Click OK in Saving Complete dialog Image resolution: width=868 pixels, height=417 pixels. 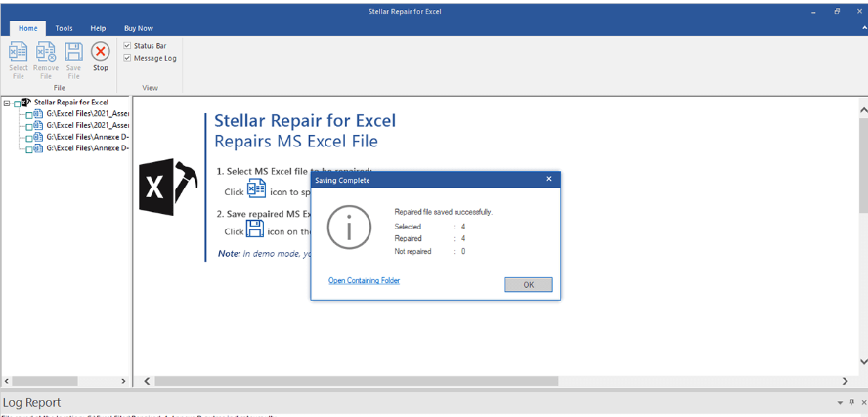pos(528,285)
